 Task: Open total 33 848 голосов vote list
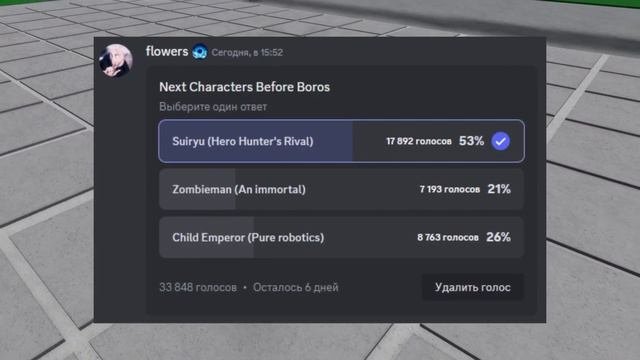(198, 287)
